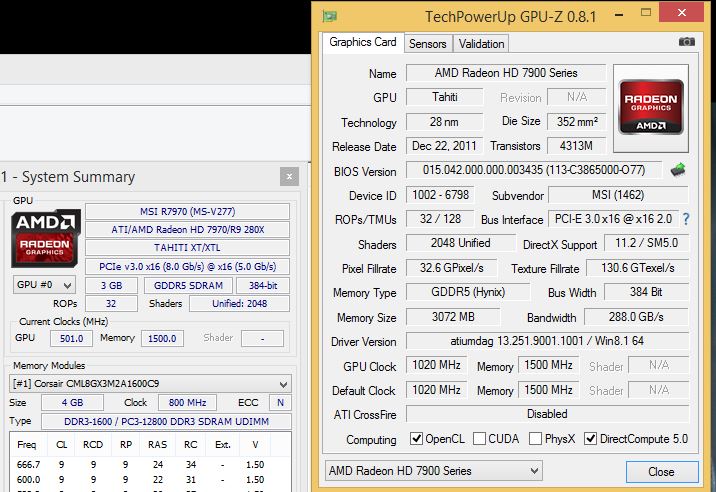Screen dimensions: 716x492
Task: Click the memory module Clock 800 MHz field
Action: pos(187,402)
